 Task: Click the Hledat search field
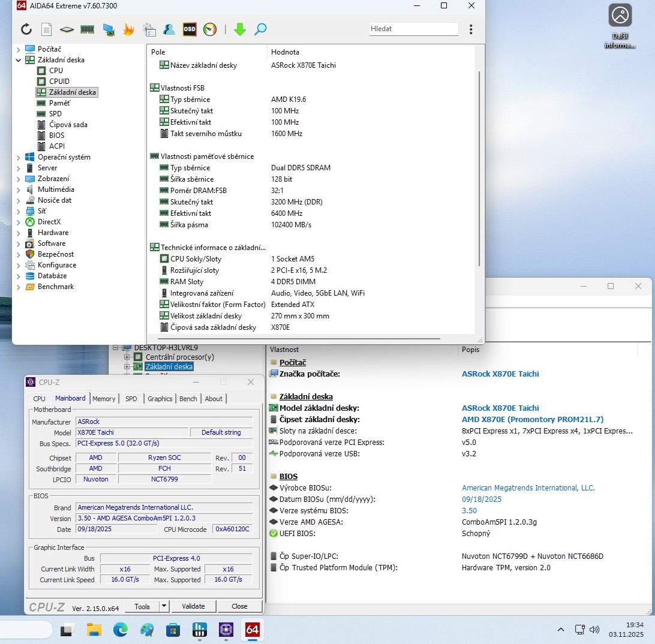tap(413, 29)
